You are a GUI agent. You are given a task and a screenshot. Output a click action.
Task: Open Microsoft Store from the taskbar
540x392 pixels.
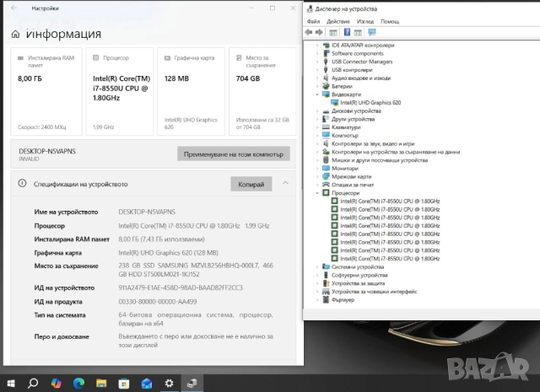pyautogui.click(x=124, y=383)
